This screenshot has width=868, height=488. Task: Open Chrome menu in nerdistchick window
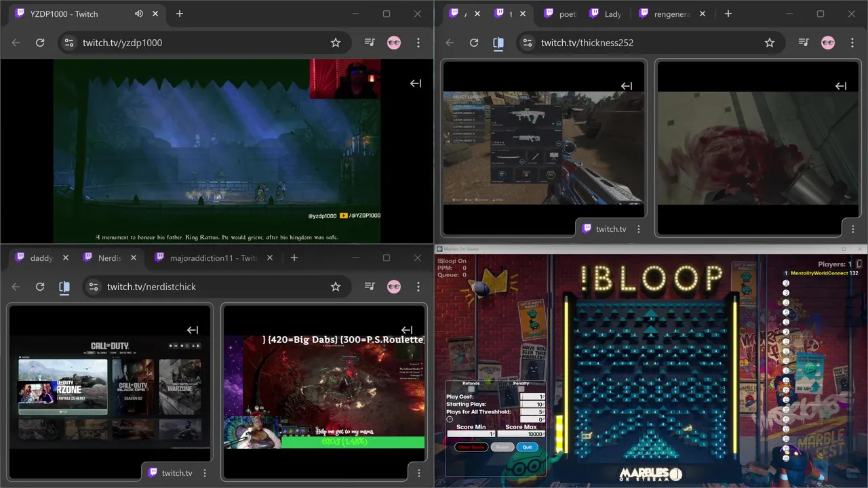418,287
